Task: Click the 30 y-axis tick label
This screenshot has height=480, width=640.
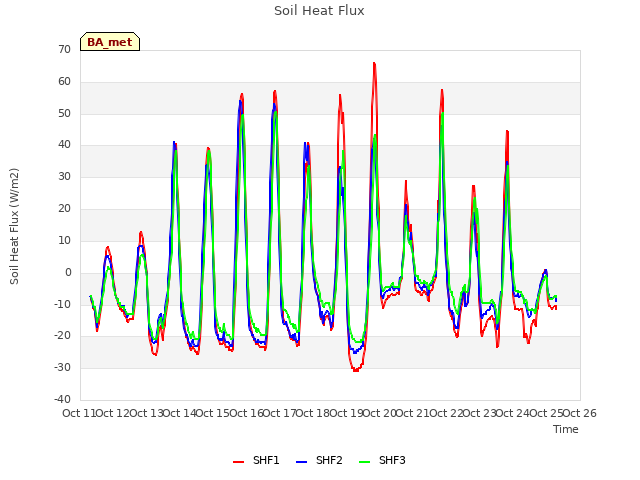Action: [x=64, y=177]
